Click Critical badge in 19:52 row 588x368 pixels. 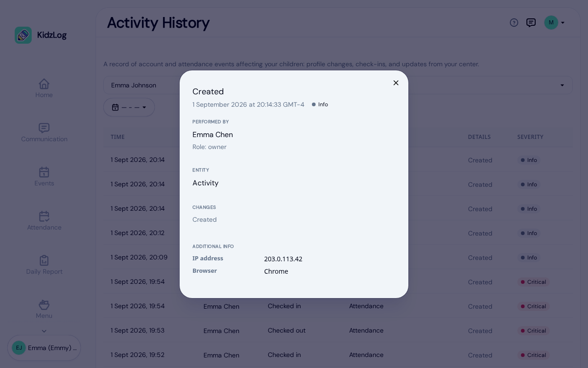533,355
